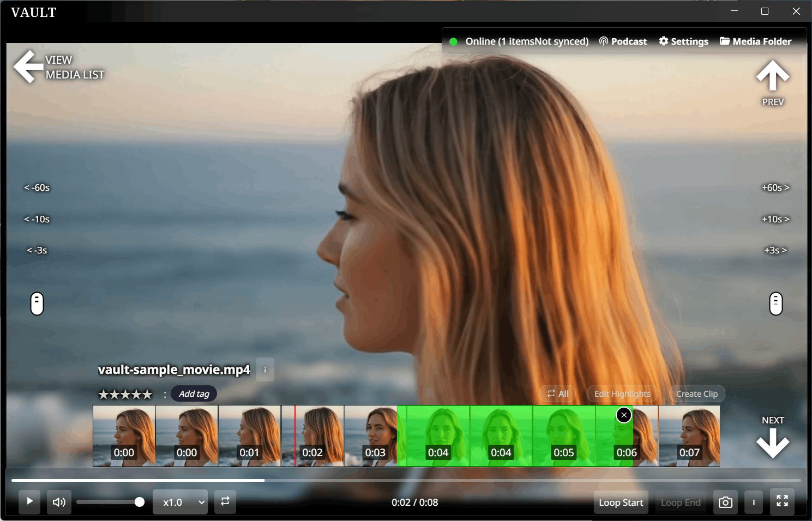Screen dimensions: 812x521
Task: Open file info next to vault-sample_movie.mp4
Action: coord(265,369)
